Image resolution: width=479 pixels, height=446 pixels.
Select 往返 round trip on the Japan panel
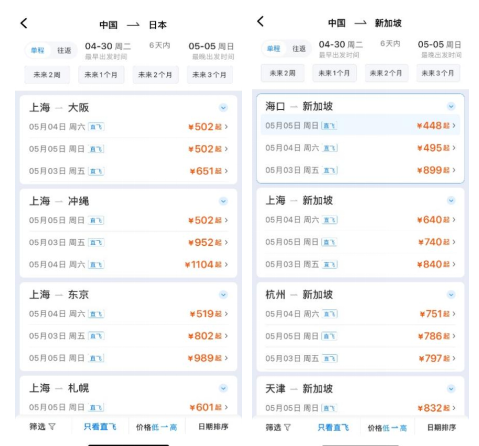coord(64,50)
